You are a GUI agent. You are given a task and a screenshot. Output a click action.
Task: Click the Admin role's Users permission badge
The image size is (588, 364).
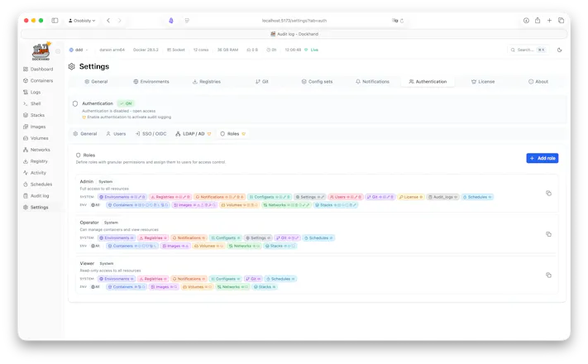[346, 197]
